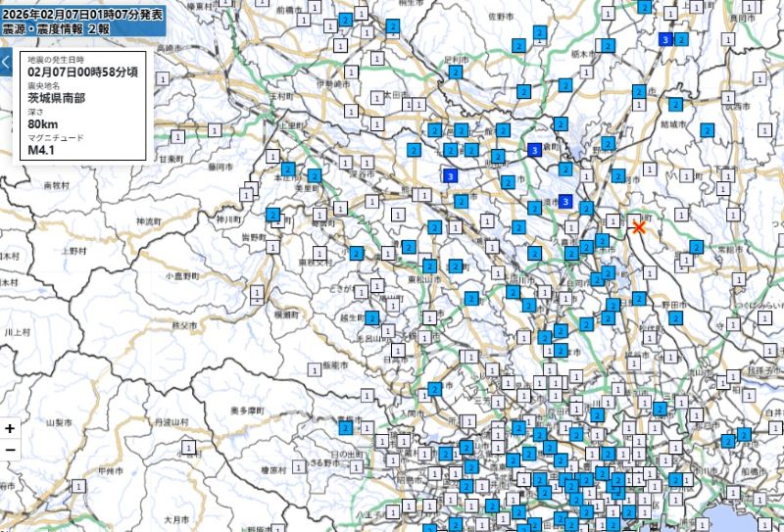Select intensity 1 marker beside 守谷市 label
The image size is (784, 532).
[733, 324]
